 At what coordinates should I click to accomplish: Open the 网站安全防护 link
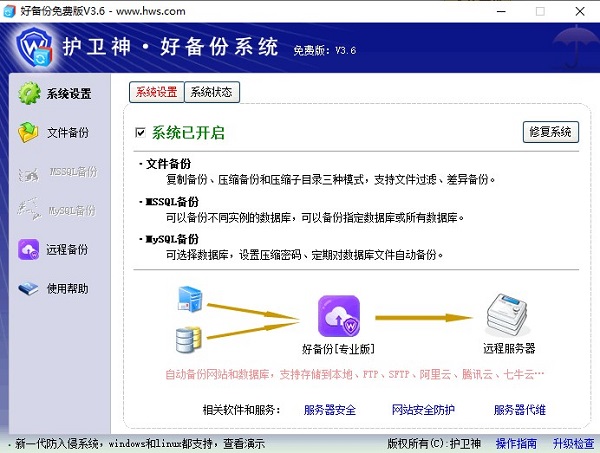[x=422, y=410]
